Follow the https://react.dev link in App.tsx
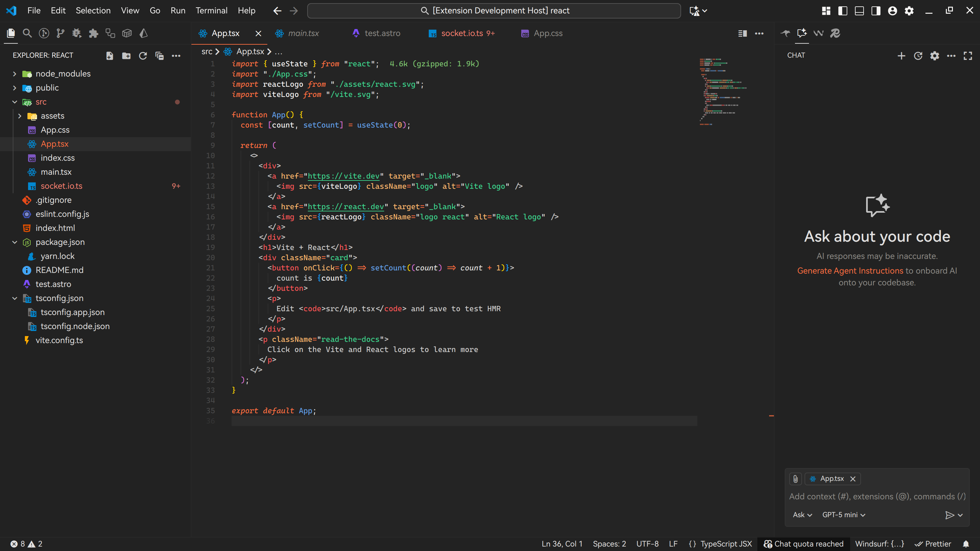Image resolution: width=980 pixels, height=551 pixels. [x=345, y=207]
